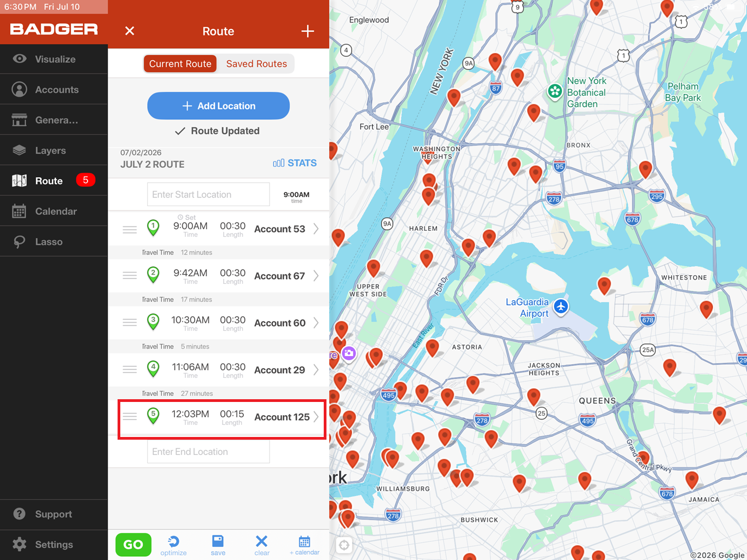
Task: Open the Genera... sidebar item
Action: [x=54, y=120]
